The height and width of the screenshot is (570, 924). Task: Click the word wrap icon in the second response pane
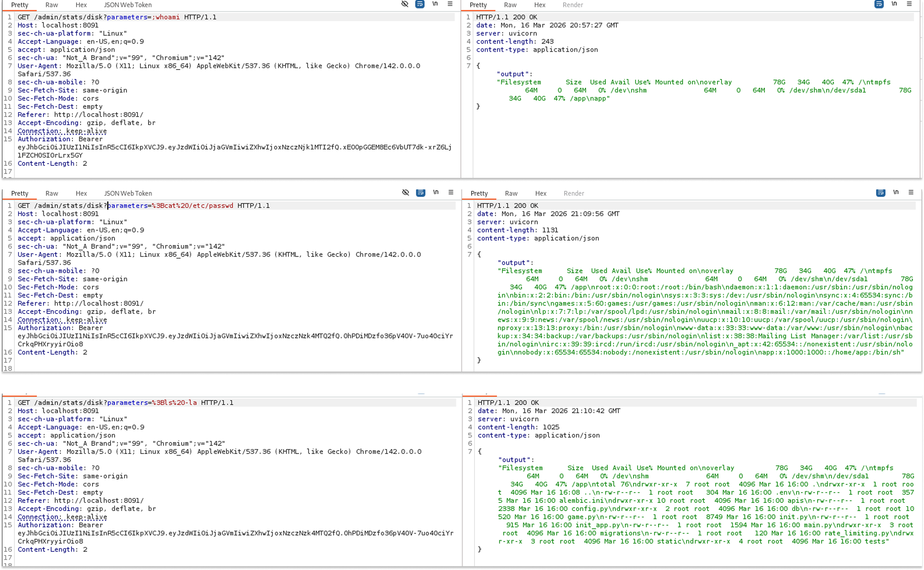click(x=880, y=193)
